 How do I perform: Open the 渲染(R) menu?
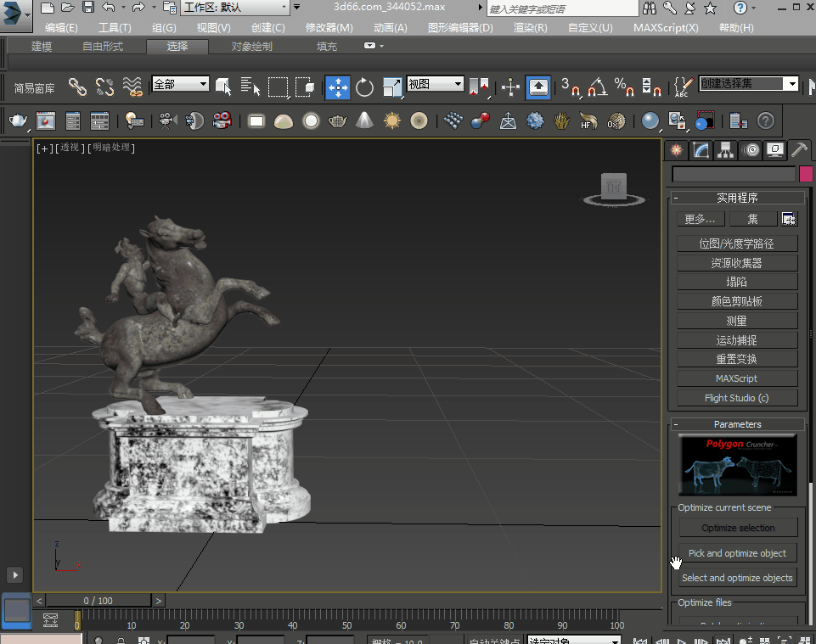coord(530,27)
